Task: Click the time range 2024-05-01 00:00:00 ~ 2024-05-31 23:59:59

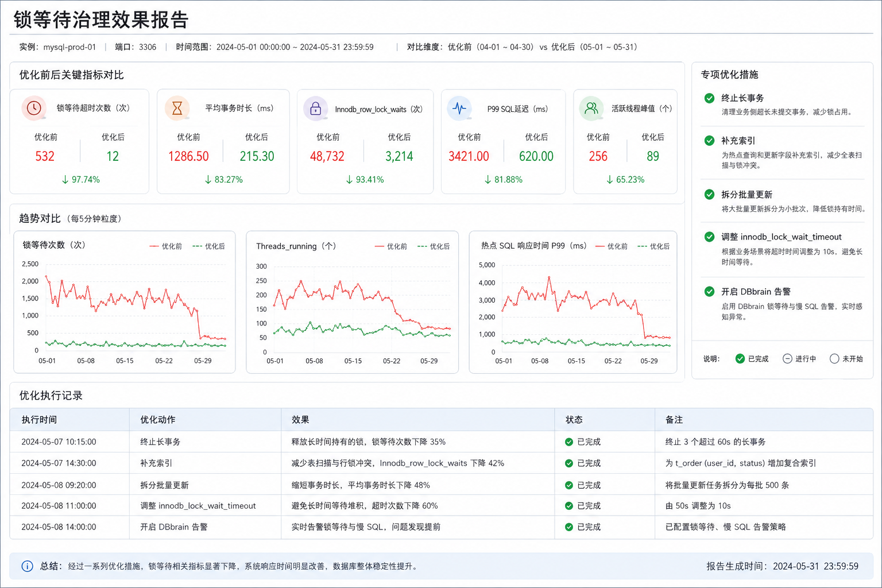Action: click(295, 47)
